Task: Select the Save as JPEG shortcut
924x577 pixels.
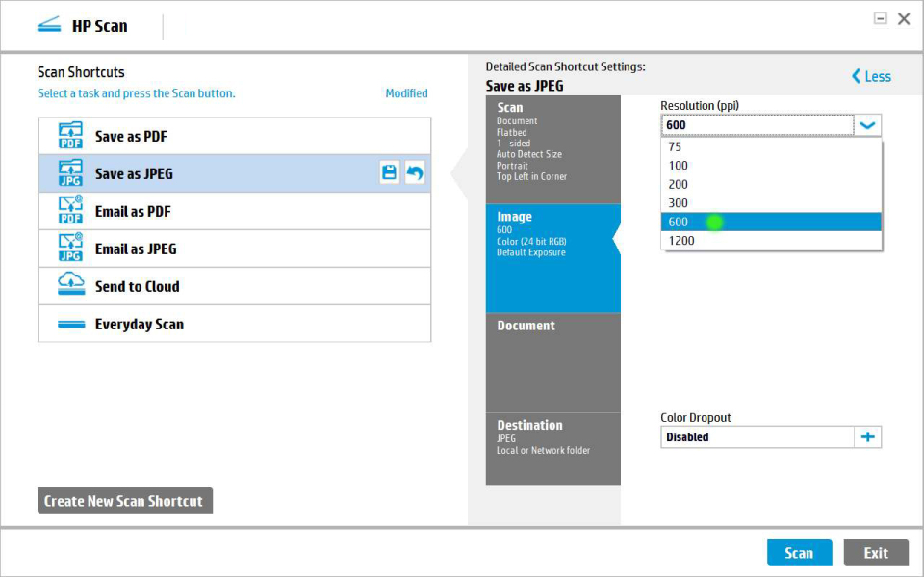Action: point(235,173)
